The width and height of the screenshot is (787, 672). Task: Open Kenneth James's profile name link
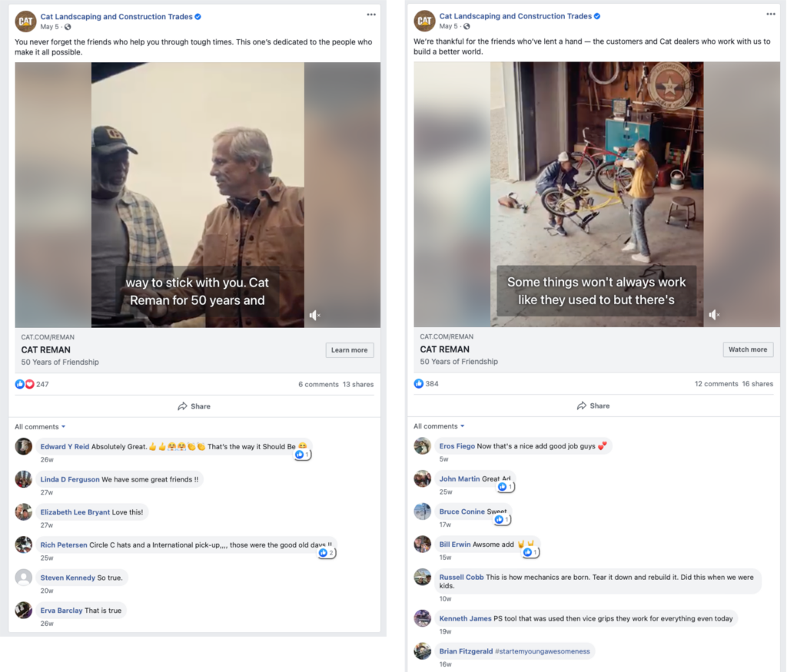(465, 619)
